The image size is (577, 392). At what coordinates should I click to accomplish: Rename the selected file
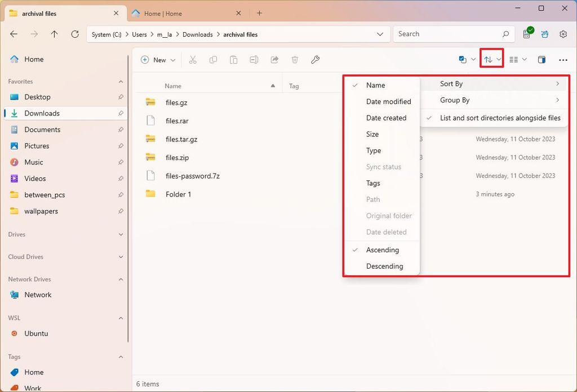(254, 60)
